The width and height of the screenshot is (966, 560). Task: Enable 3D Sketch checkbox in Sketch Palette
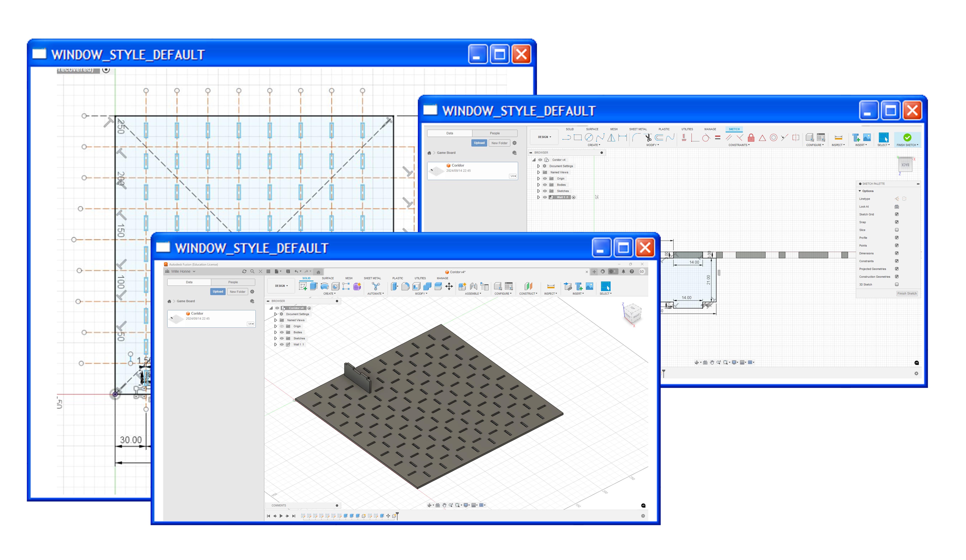pos(897,284)
